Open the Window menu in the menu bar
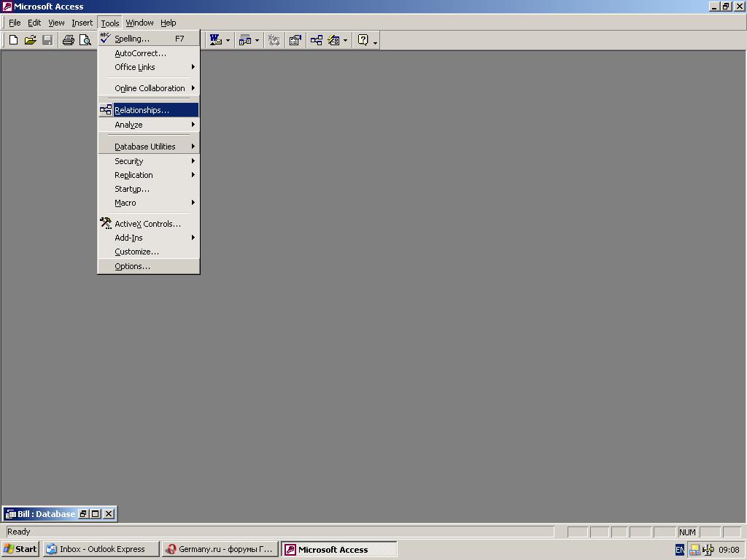The image size is (747, 560). [x=139, y=23]
